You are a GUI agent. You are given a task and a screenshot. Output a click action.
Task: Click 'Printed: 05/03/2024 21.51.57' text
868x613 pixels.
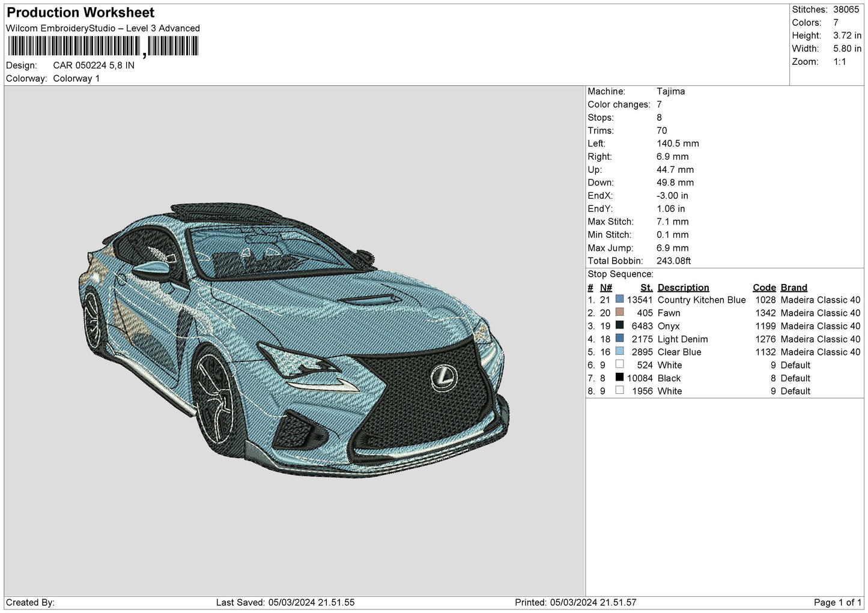click(575, 603)
